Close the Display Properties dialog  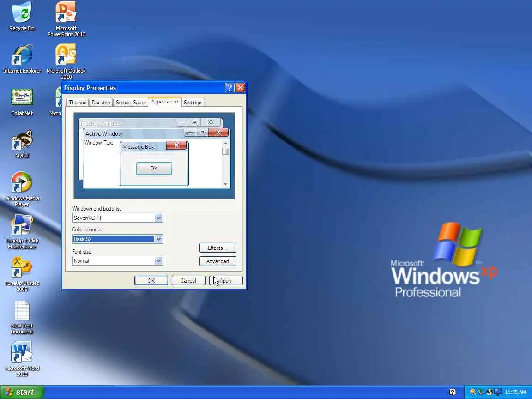tap(240, 88)
